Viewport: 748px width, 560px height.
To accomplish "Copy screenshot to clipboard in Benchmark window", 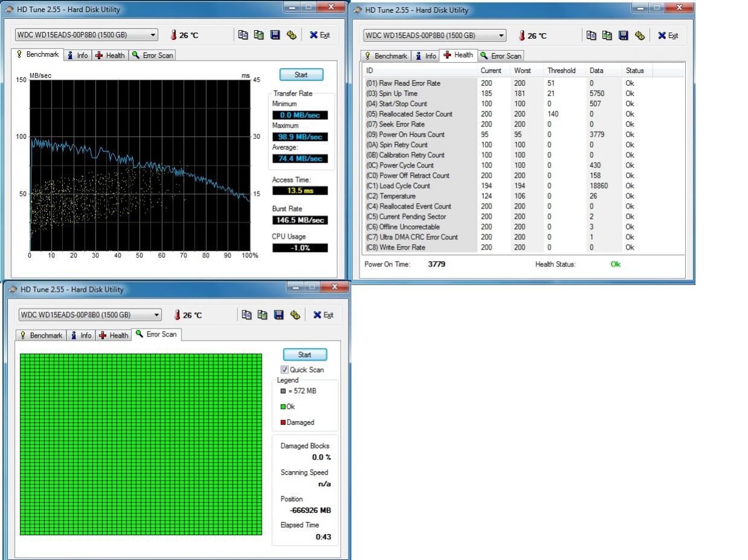I will point(260,35).
